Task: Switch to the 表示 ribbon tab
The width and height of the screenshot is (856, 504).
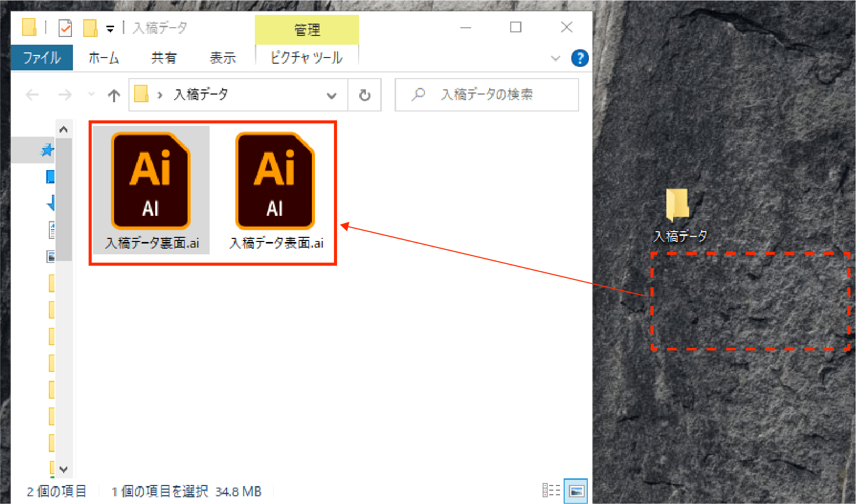Action: click(223, 58)
